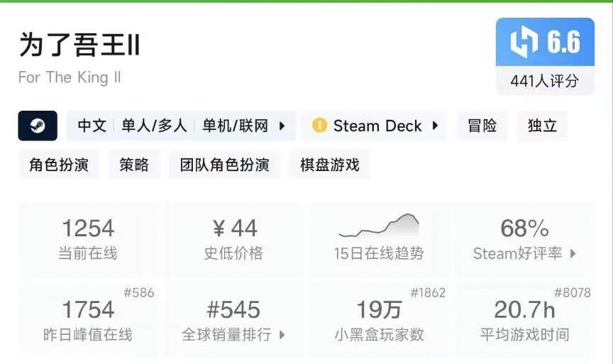Viewport: 613px width, 364px height.
Task: Expand the Steam Deck compatibility details
Action: [x=436, y=126]
